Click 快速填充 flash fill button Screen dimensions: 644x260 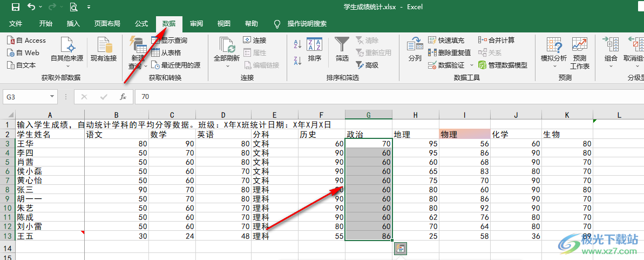point(446,41)
